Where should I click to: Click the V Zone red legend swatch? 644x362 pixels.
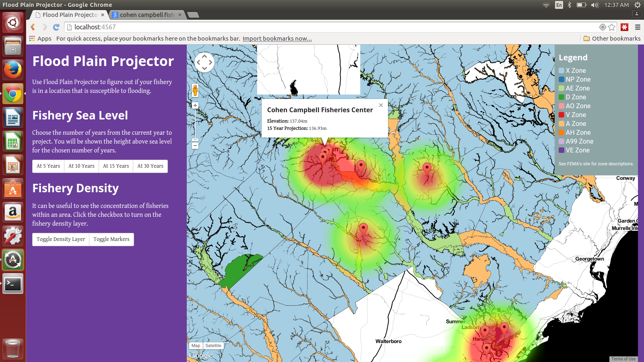561,115
